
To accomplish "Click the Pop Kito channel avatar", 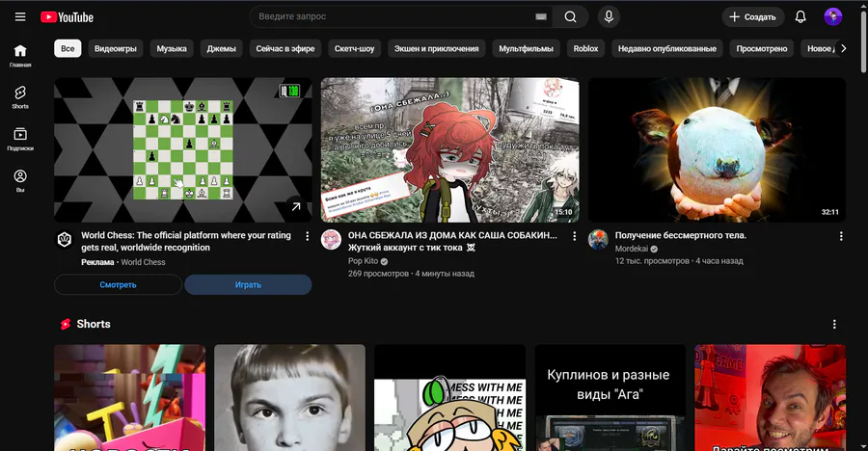I will point(331,240).
